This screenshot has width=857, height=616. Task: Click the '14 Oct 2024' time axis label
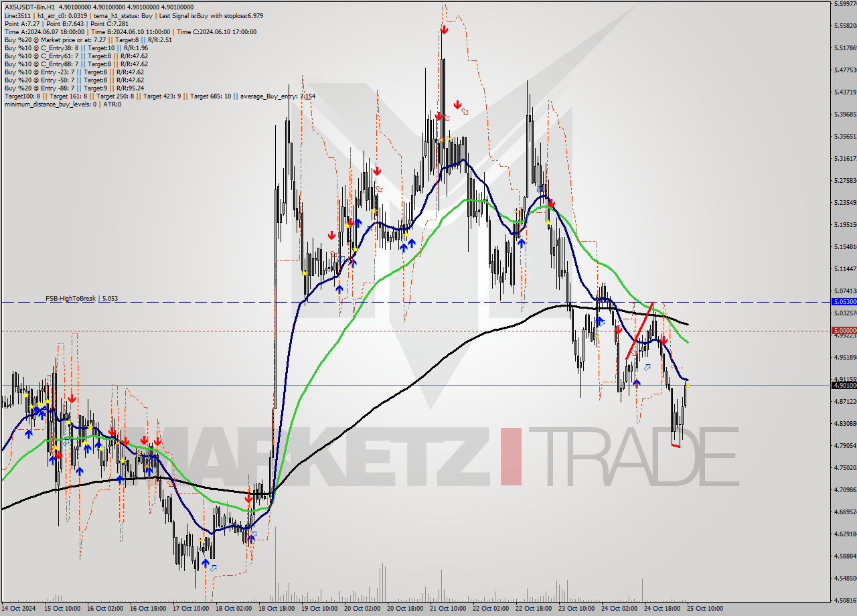[x=18, y=609]
